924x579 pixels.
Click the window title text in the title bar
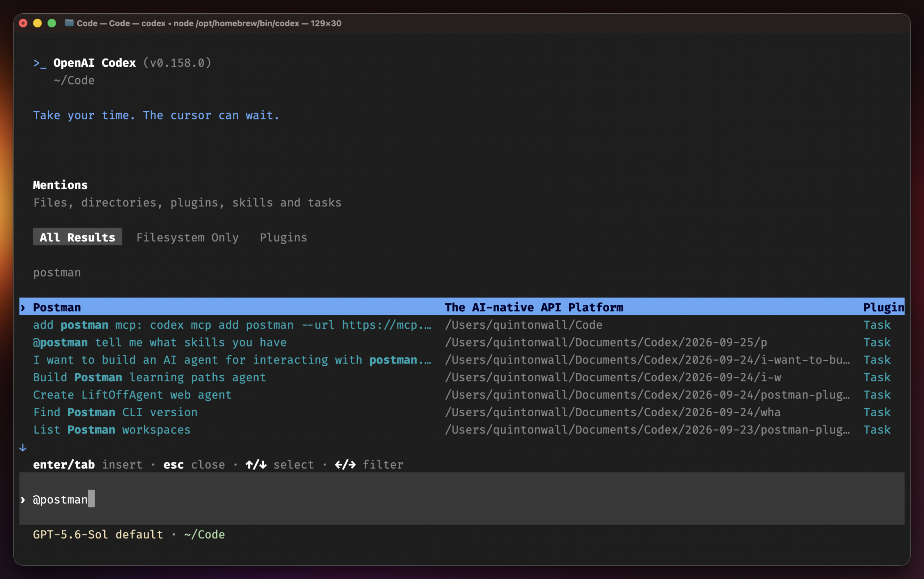coord(209,23)
